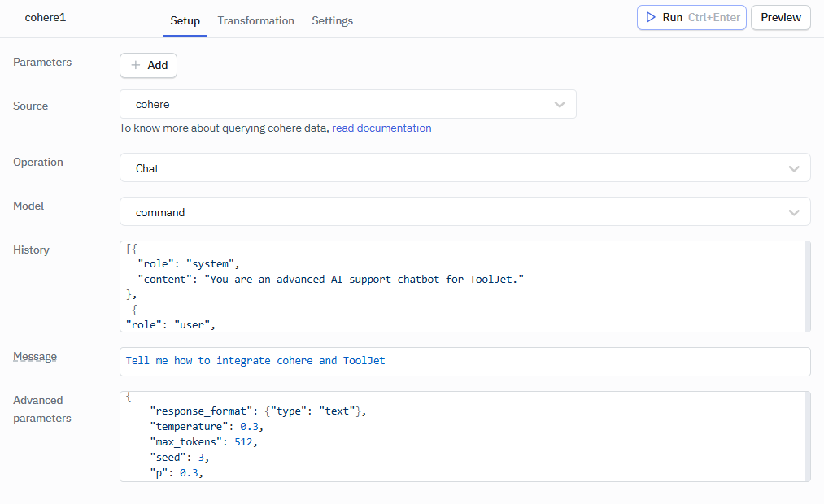Click the plus icon in Add button

pyautogui.click(x=136, y=65)
